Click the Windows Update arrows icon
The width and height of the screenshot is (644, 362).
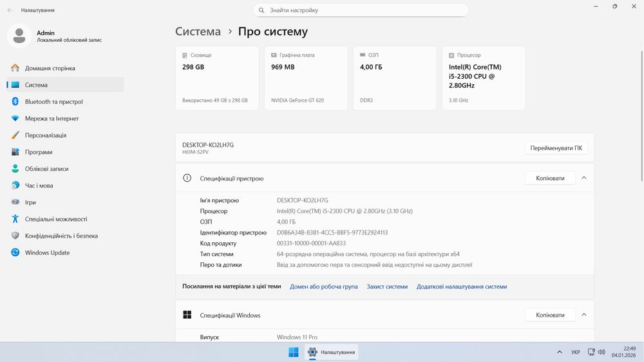(x=15, y=252)
